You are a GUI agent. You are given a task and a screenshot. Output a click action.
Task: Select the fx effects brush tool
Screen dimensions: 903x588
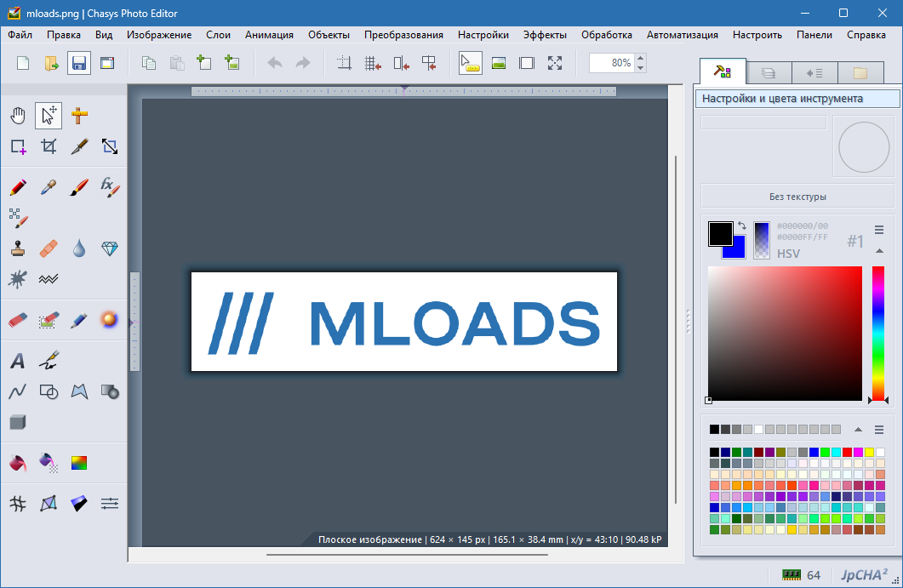tap(110, 187)
